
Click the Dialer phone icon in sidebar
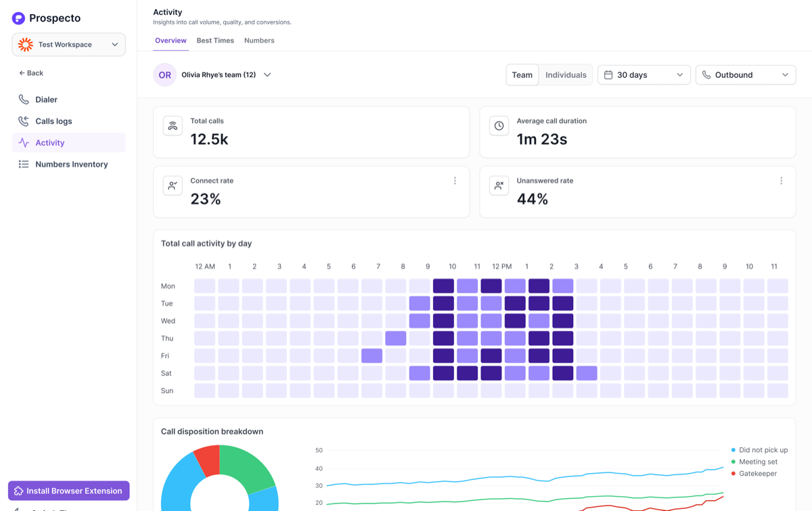[24, 99]
